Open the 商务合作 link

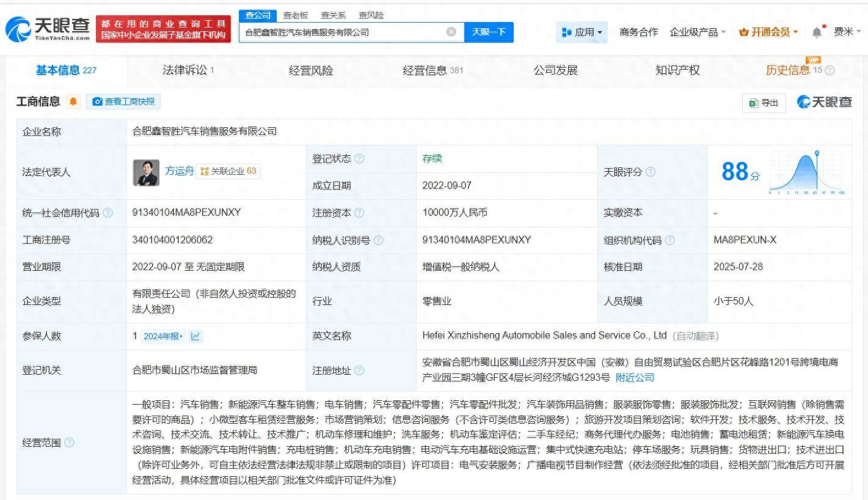(638, 32)
